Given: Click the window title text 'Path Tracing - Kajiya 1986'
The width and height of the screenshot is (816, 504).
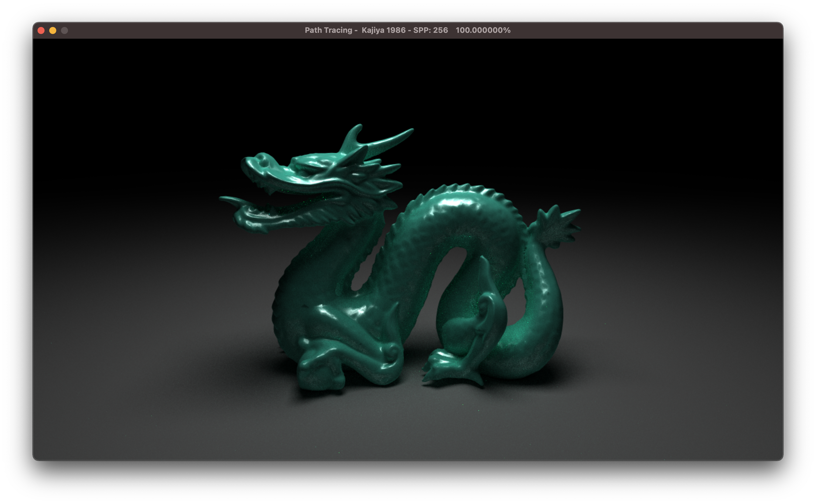Looking at the screenshot, I should coord(355,30).
